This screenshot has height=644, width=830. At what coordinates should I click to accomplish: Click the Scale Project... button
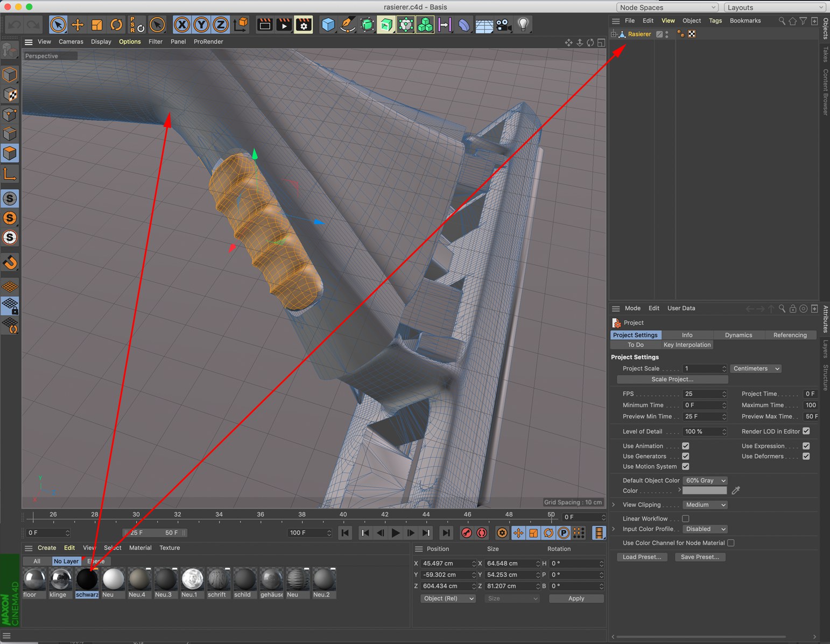pyautogui.click(x=672, y=379)
